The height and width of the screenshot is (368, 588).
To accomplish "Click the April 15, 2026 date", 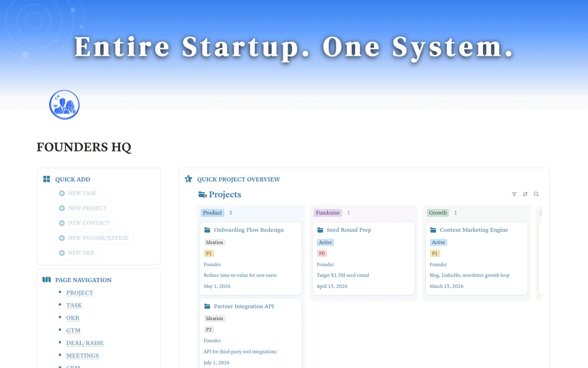I will pos(332,286).
